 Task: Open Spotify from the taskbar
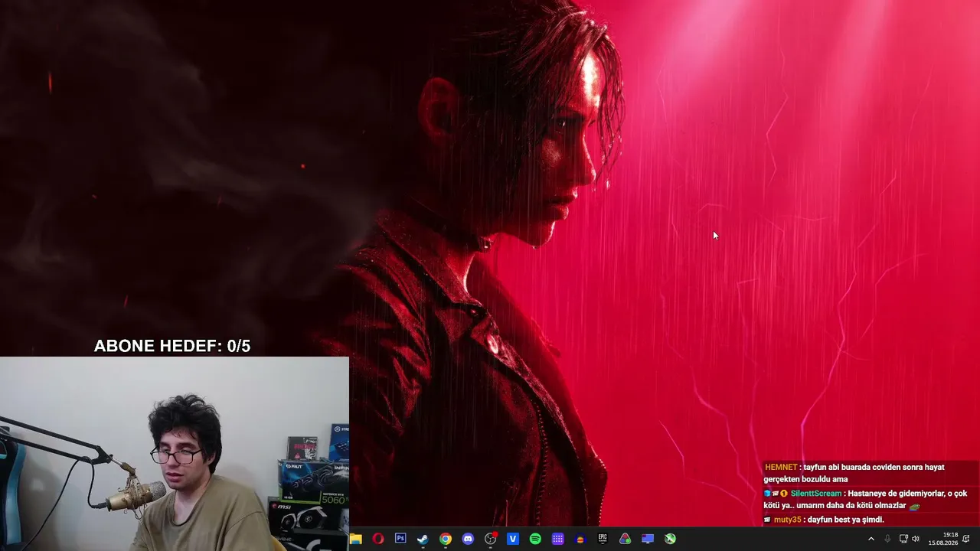pyautogui.click(x=535, y=539)
